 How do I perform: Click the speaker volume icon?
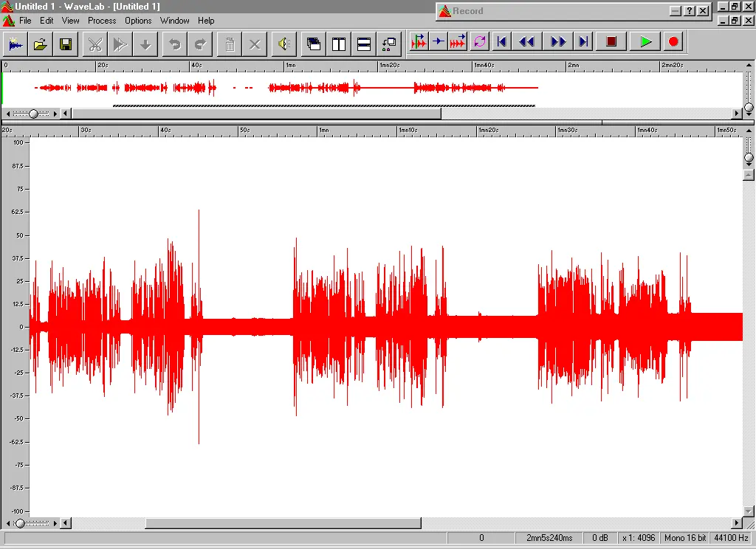coord(284,44)
